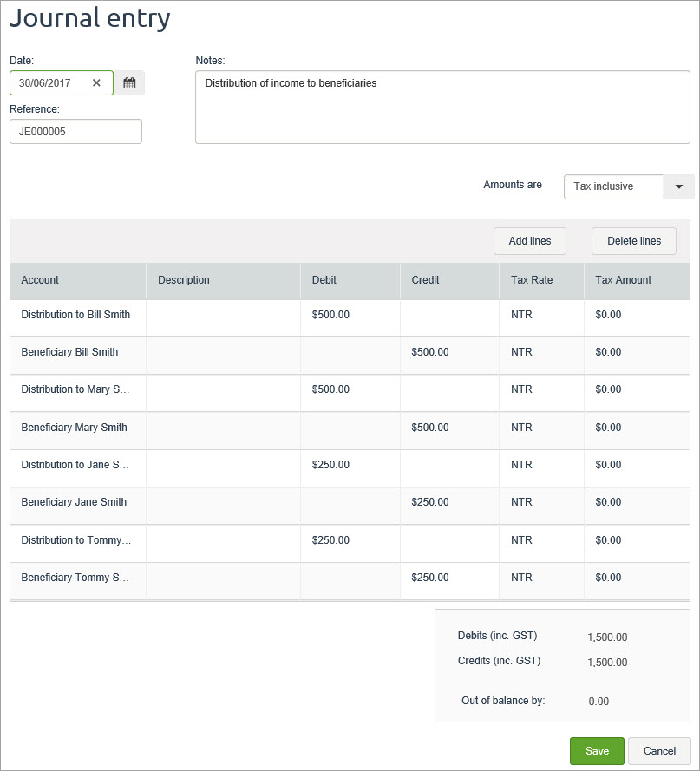Click the Debit column header
700x771 pixels.
[x=324, y=280]
